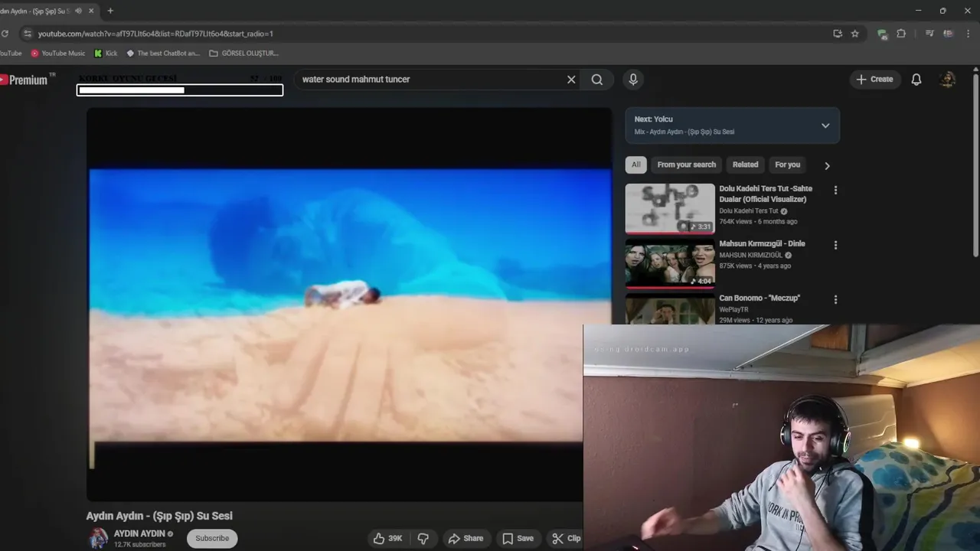Open Can Bonomo - "Meczup" title
This screenshot has height=551, width=980.
click(759, 298)
